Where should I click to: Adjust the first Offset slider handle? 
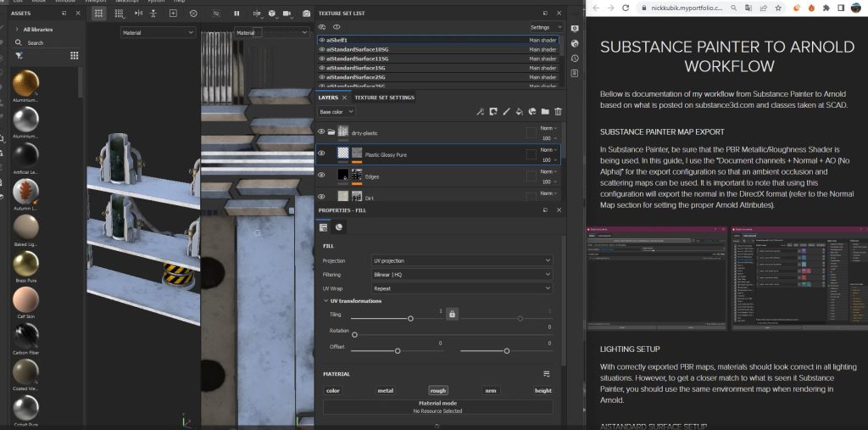pos(398,351)
